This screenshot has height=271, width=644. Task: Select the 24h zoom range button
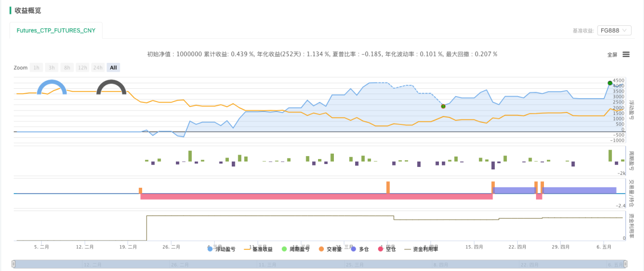pyautogui.click(x=98, y=67)
